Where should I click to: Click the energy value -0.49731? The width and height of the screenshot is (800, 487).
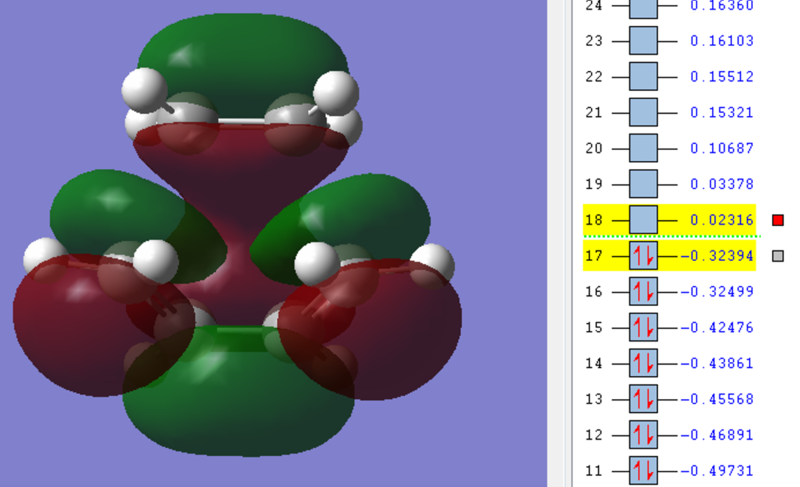(717, 470)
